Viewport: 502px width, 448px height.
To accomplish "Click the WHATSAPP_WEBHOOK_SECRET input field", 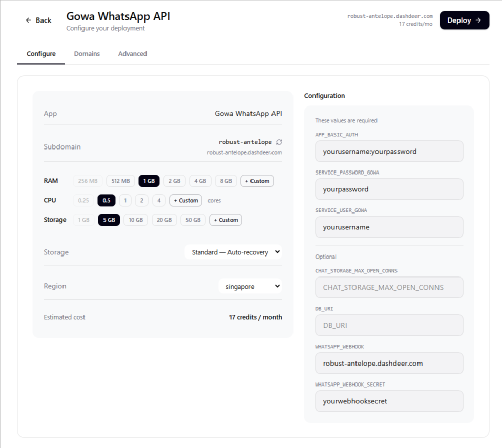I will pyautogui.click(x=389, y=401).
